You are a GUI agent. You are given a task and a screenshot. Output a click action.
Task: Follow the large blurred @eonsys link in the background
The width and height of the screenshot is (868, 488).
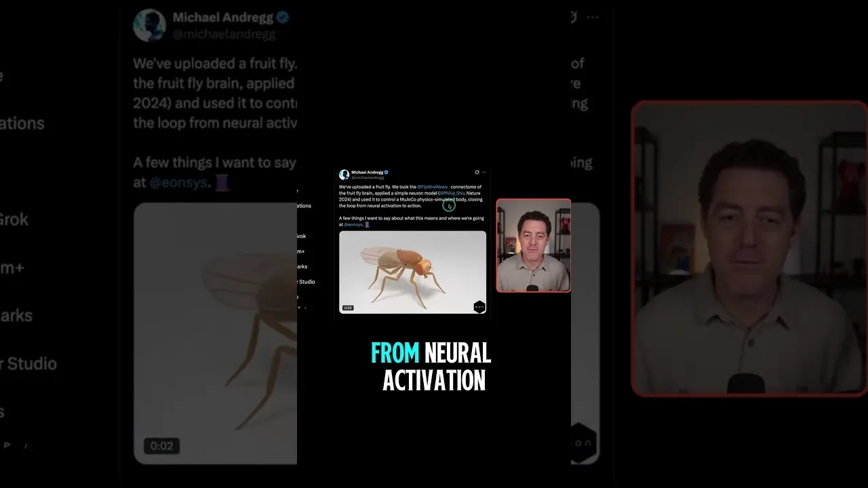tap(178, 182)
